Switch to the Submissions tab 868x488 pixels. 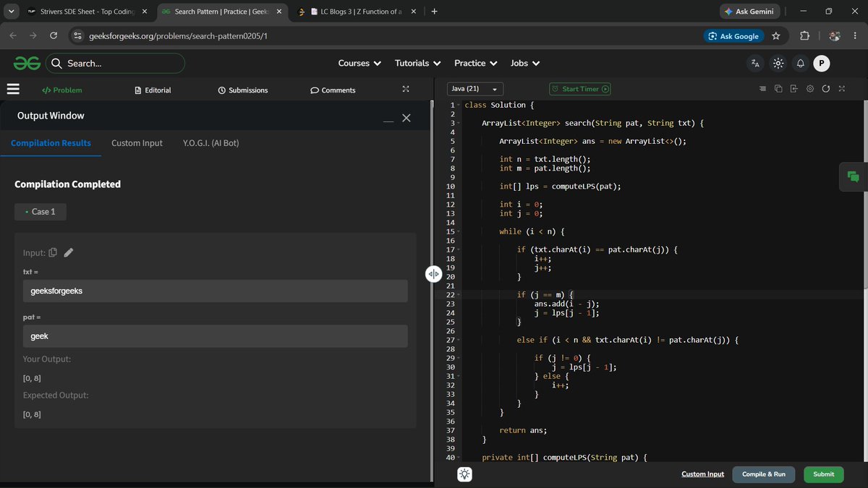click(x=243, y=90)
